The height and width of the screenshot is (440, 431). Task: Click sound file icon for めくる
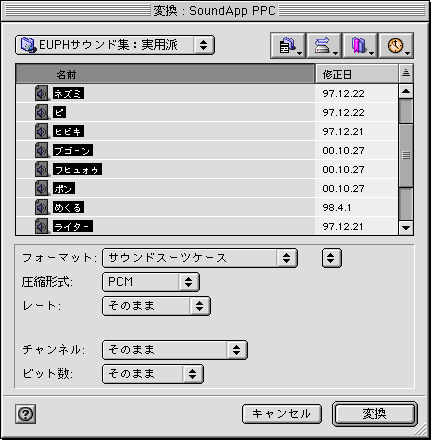[x=41, y=207]
